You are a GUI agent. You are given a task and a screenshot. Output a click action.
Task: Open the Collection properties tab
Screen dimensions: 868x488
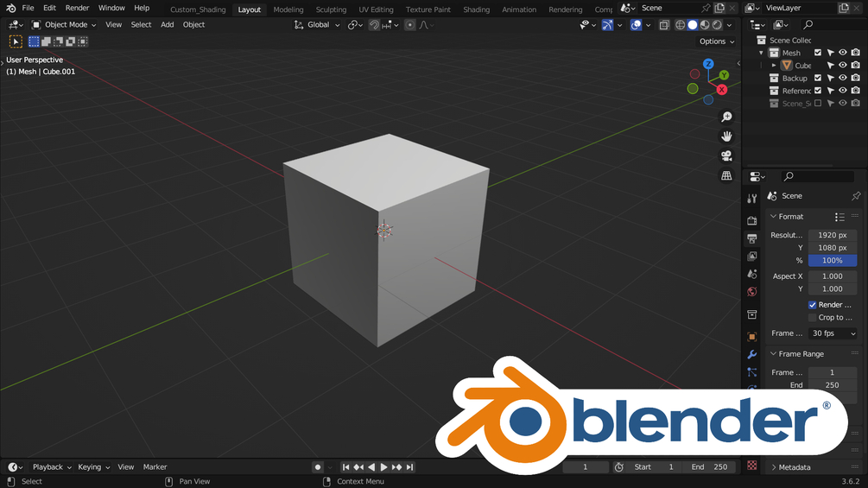click(x=751, y=314)
